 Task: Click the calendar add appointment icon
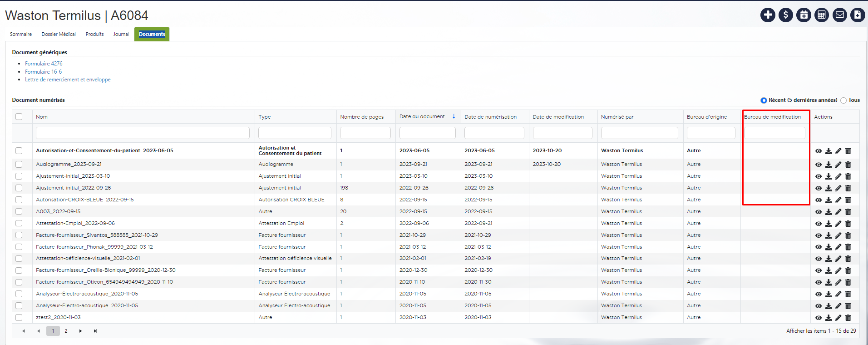804,15
